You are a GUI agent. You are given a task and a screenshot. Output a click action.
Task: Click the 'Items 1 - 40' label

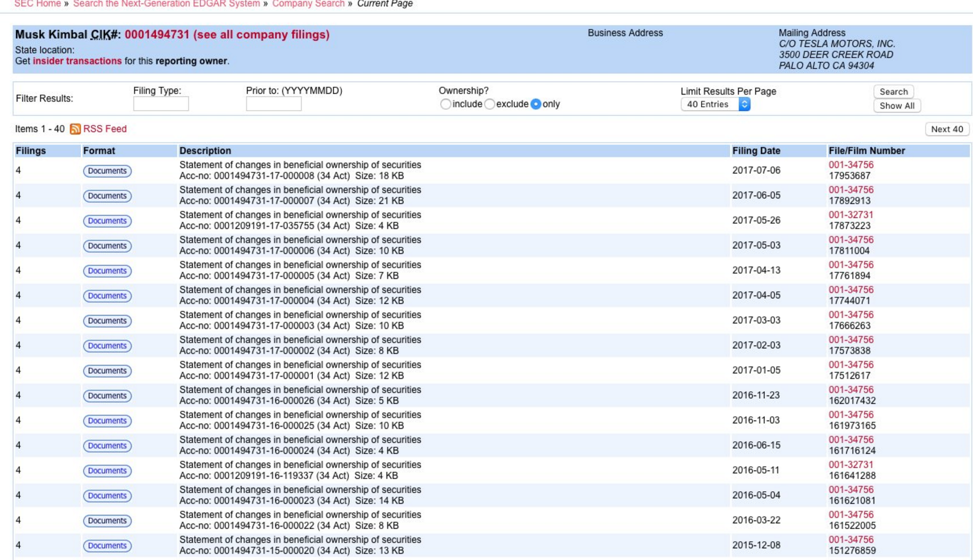40,129
